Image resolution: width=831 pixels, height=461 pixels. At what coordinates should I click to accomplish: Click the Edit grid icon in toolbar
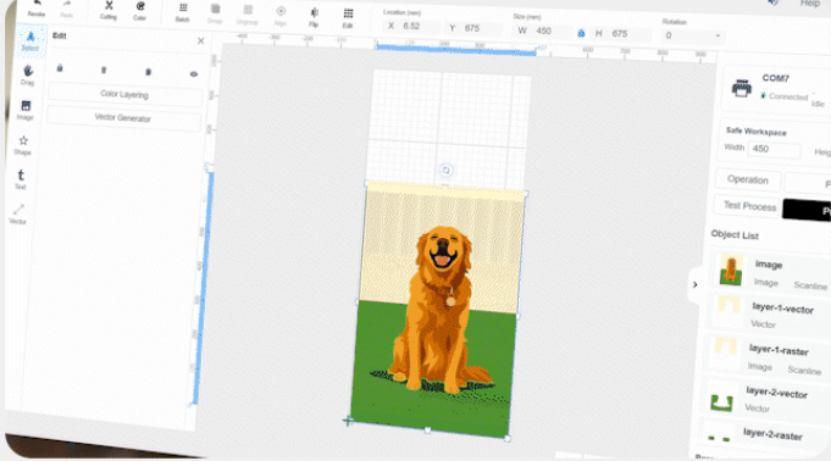tap(348, 13)
